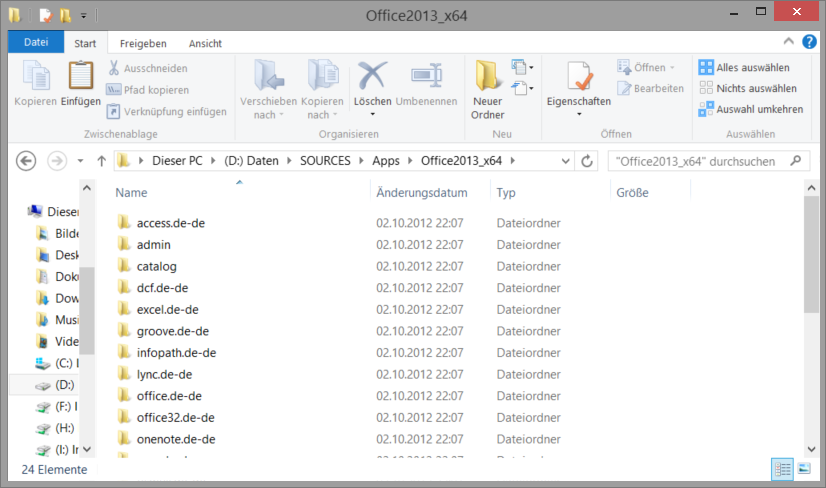This screenshot has width=826, height=488.
Task: Click navigation pane scroll down arrow
Action: 87,449
